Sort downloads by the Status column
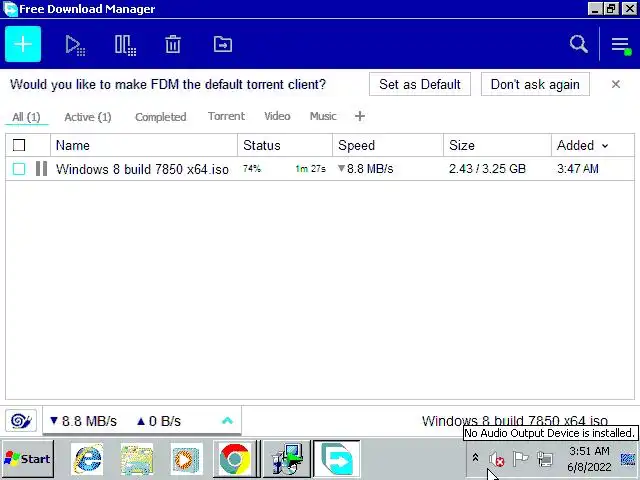This screenshot has width=640, height=480. tap(285, 145)
